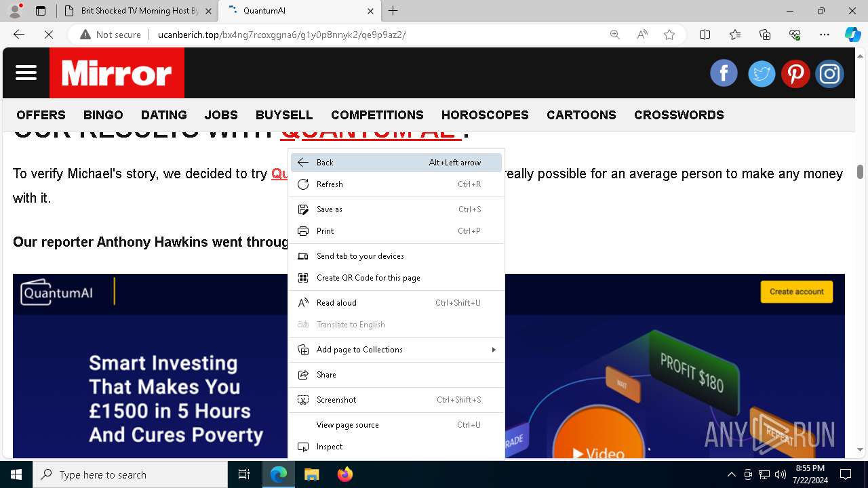868x488 pixels.
Task: Open the Windows Start menu
Action: point(16,474)
